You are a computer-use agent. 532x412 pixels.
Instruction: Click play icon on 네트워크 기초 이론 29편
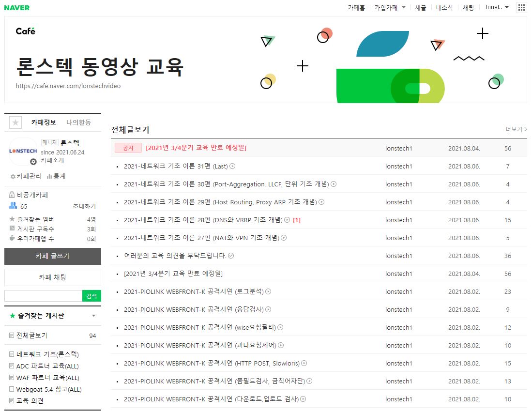coord(321,202)
